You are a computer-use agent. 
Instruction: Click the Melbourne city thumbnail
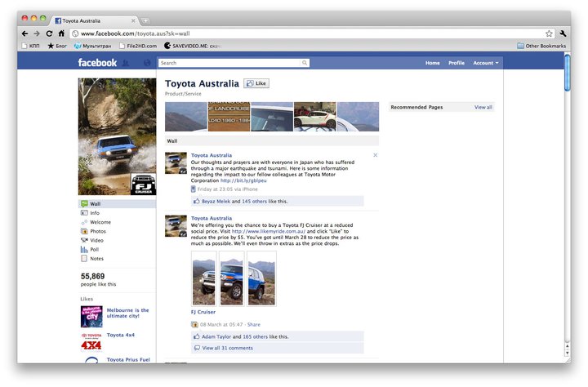(x=91, y=317)
